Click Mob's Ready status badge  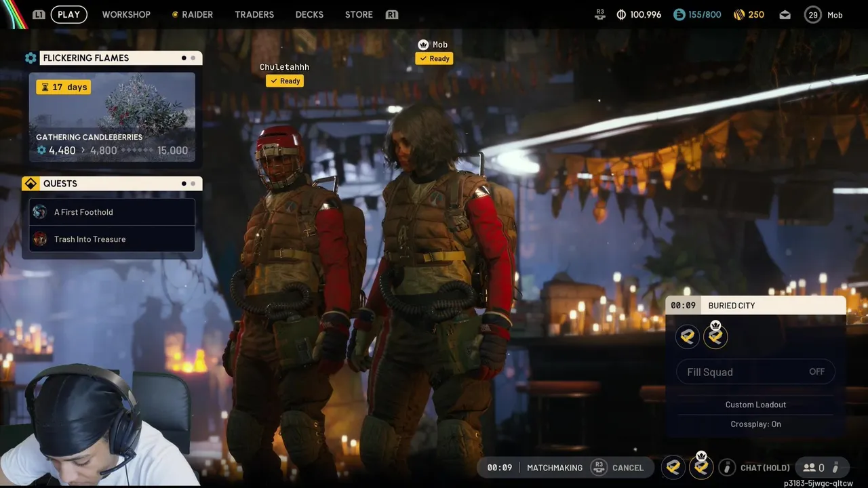(434, 58)
